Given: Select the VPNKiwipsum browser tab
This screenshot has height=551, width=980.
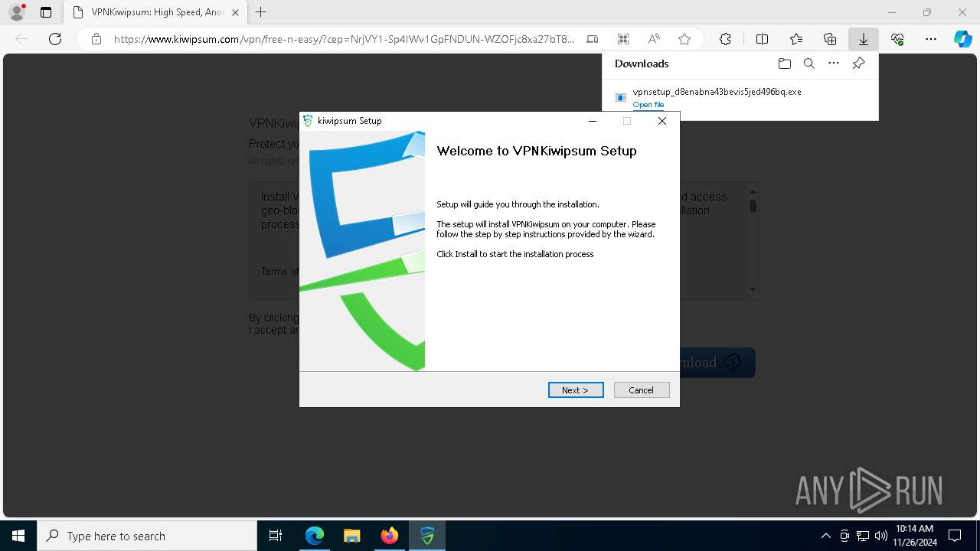Looking at the screenshot, I should (x=155, y=12).
